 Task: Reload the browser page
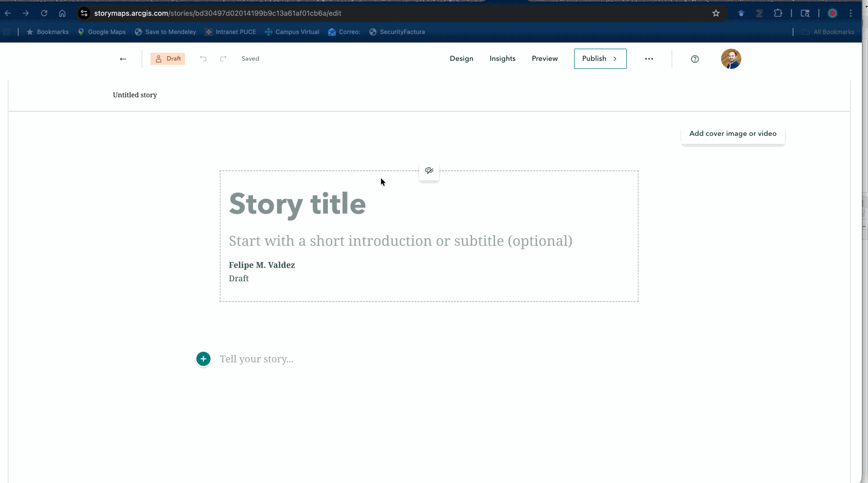click(44, 13)
